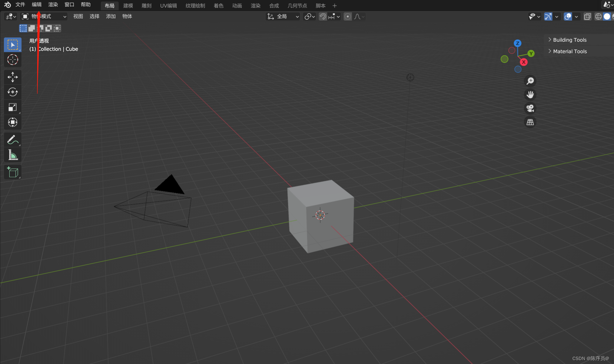Select the Scale tool
Viewport: 614px width, 364px height.
12,107
